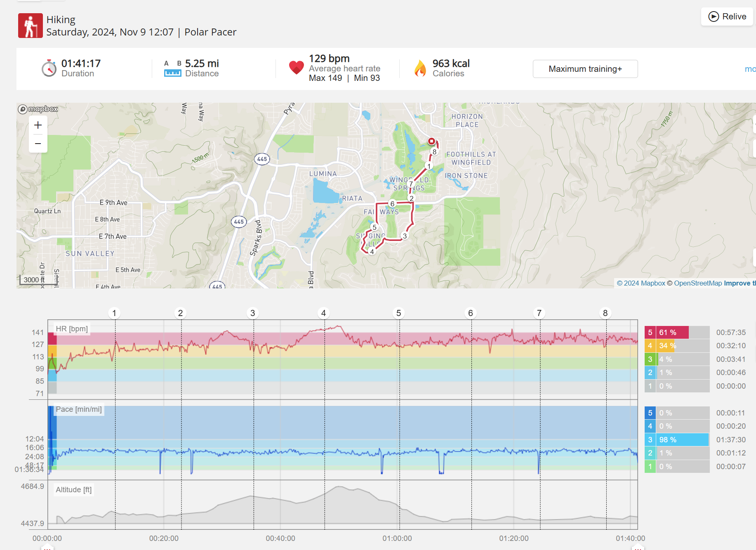
Task: Zoom in on the map
Action: pyautogui.click(x=38, y=125)
